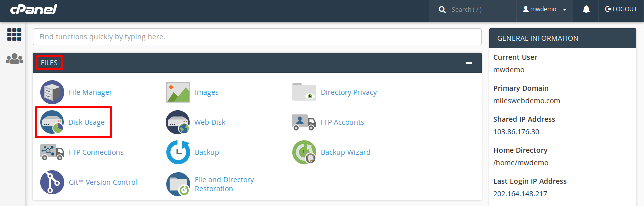This screenshot has height=206, width=644.
Task: Open the FTP Connections icon
Action: [52, 152]
